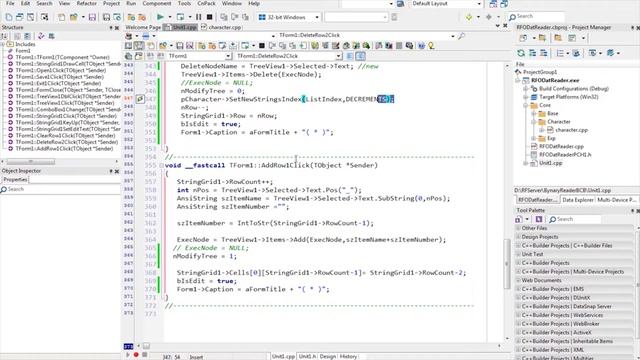The width and height of the screenshot is (640, 360).
Task: Click the Save Desktop icon beside layout box
Action: tap(493, 4)
